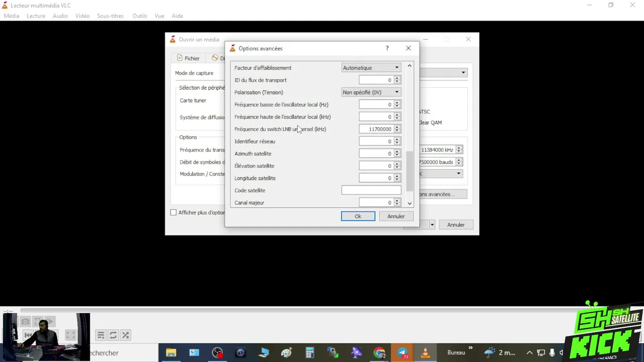This screenshot has height=362, width=644.
Task: Click the 'Carte tuner' label
Action: [x=193, y=101]
